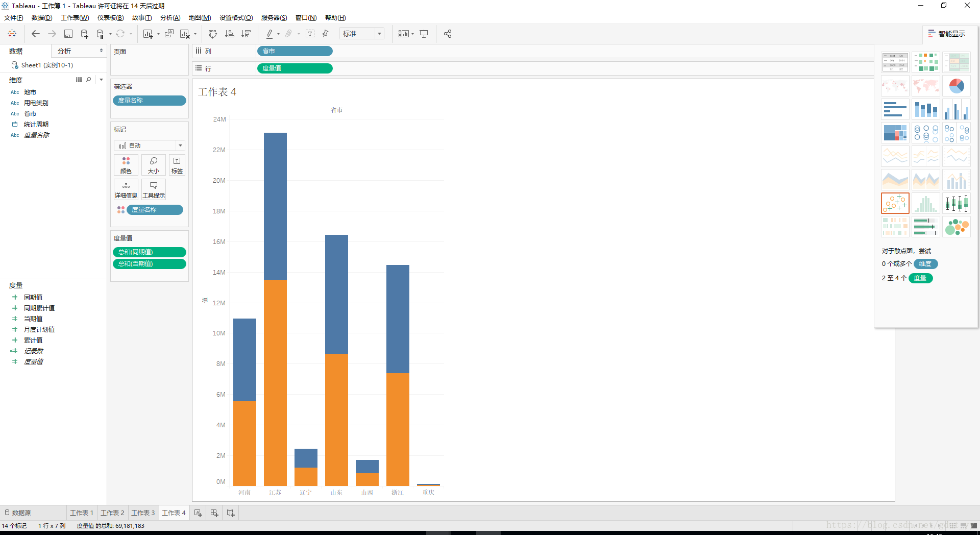Viewport: 980px width, 535px height.
Task: Click the 标签 marks button
Action: point(177,165)
